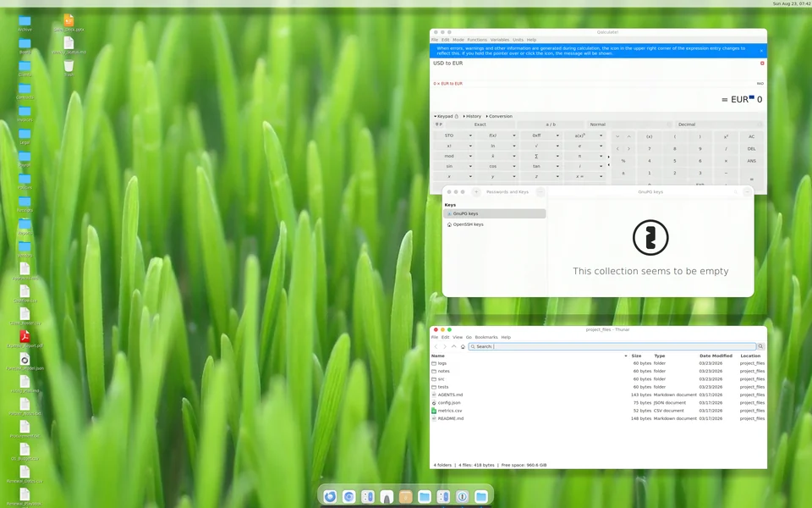Sort by the Size column header in Thunar

pos(636,356)
